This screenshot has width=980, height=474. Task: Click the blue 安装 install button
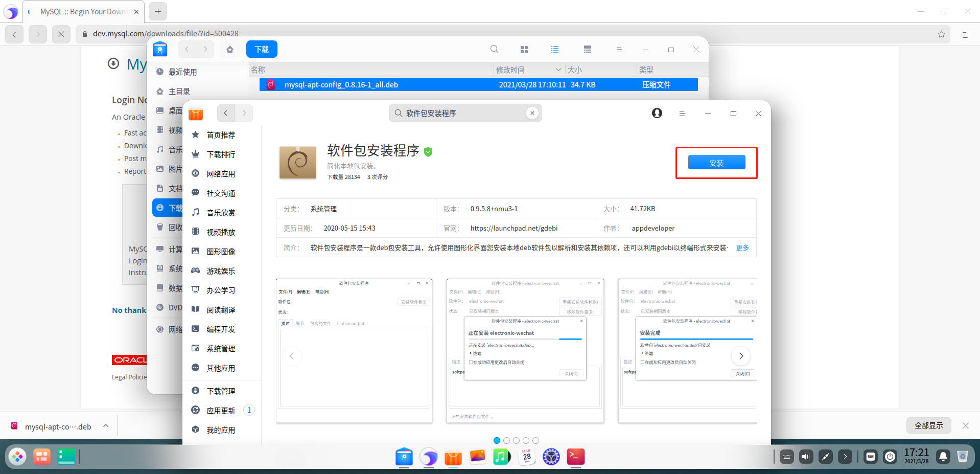[x=716, y=163]
